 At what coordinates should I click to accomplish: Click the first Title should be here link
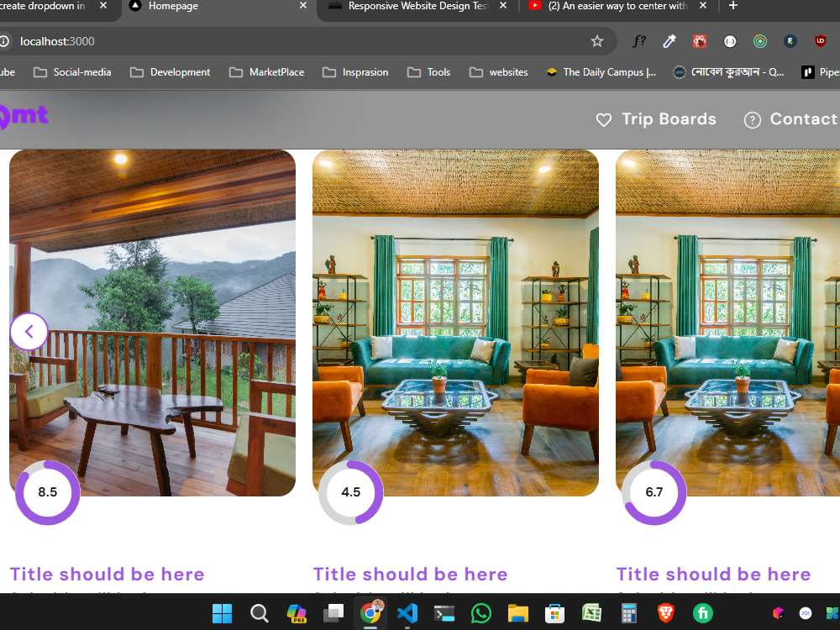pos(107,574)
